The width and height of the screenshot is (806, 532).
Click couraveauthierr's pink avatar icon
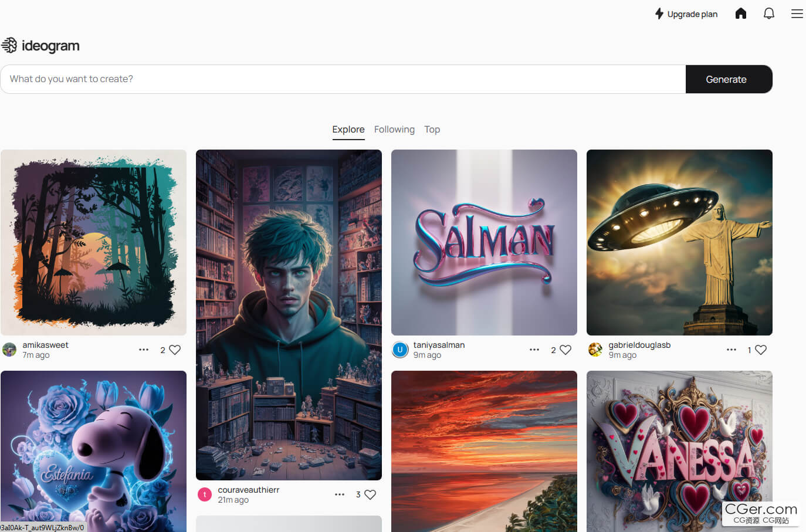click(x=204, y=494)
